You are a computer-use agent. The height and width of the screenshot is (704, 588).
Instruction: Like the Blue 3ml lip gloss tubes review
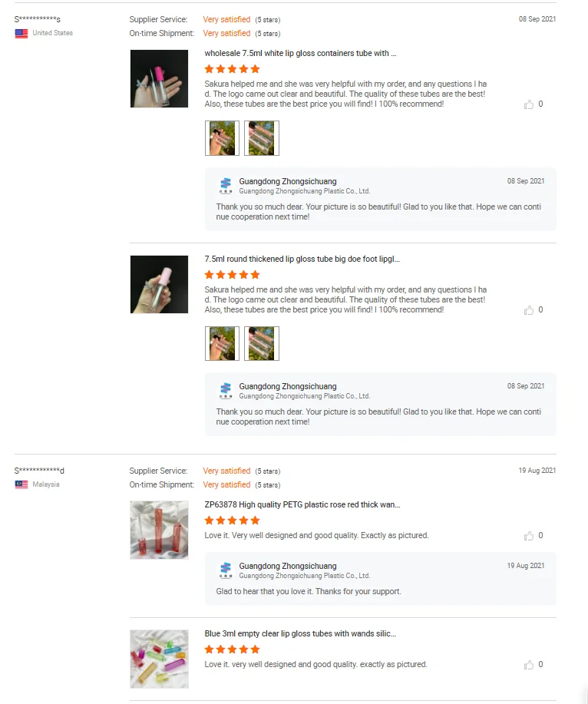(529, 665)
